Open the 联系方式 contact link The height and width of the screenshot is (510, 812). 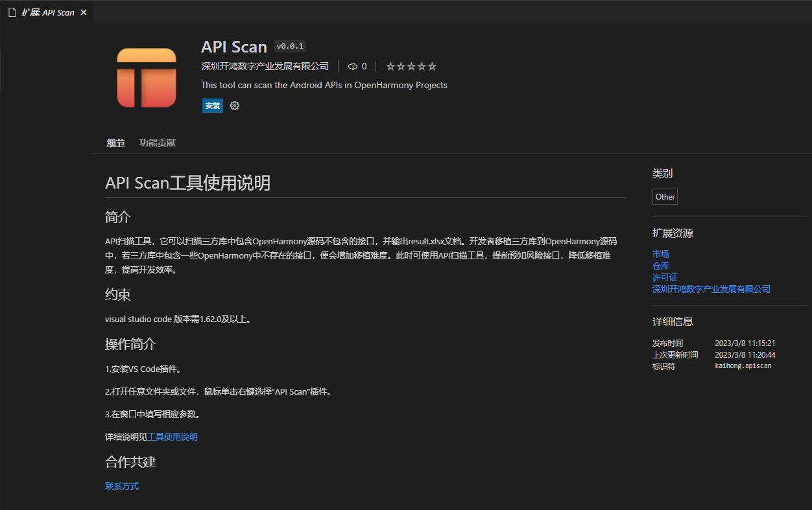click(x=122, y=486)
